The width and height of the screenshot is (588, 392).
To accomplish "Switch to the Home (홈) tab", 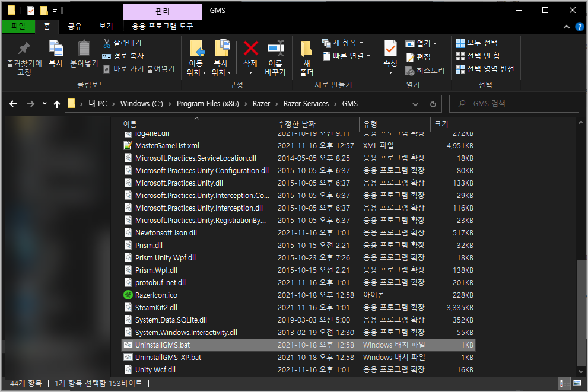I will (47, 26).
